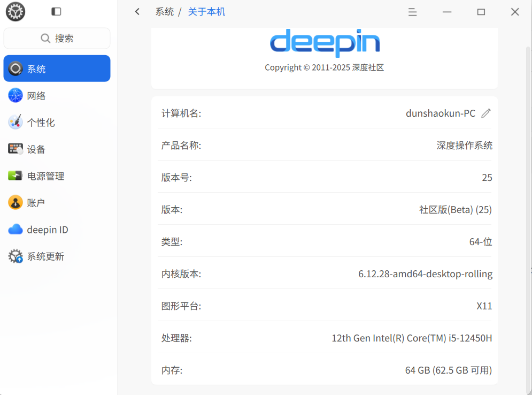Open the hamburger main menu
532x395 pixels.
412,12
